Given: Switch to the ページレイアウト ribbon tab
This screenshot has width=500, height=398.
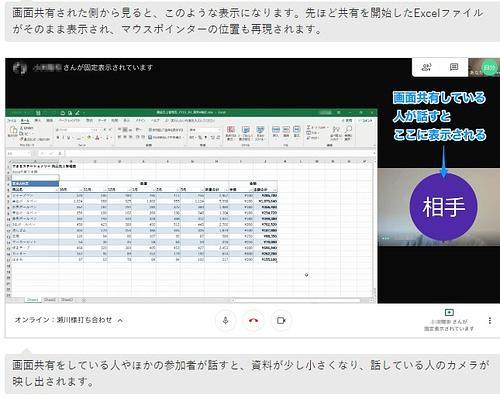Looking at the screenshot, I should tap(69, 120).
